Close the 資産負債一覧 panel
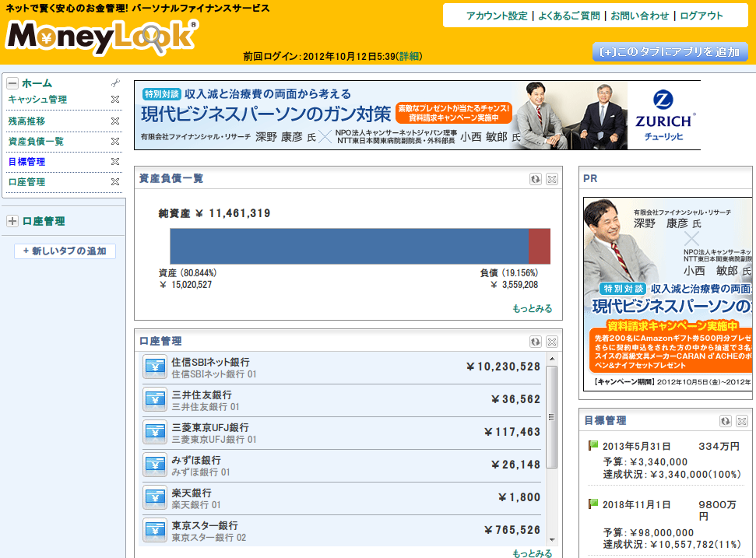Screen dimensions: 756x558 [x=552, y=179]
